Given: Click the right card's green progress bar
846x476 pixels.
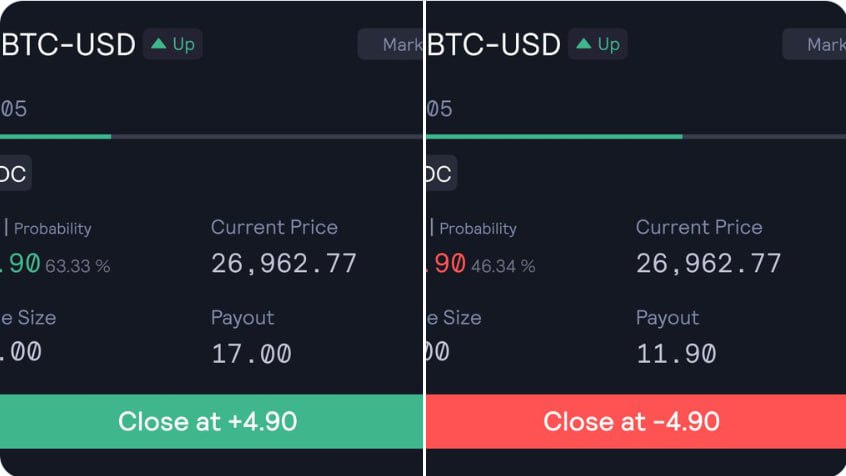Looking at the screenshot, I should [555, 137].
